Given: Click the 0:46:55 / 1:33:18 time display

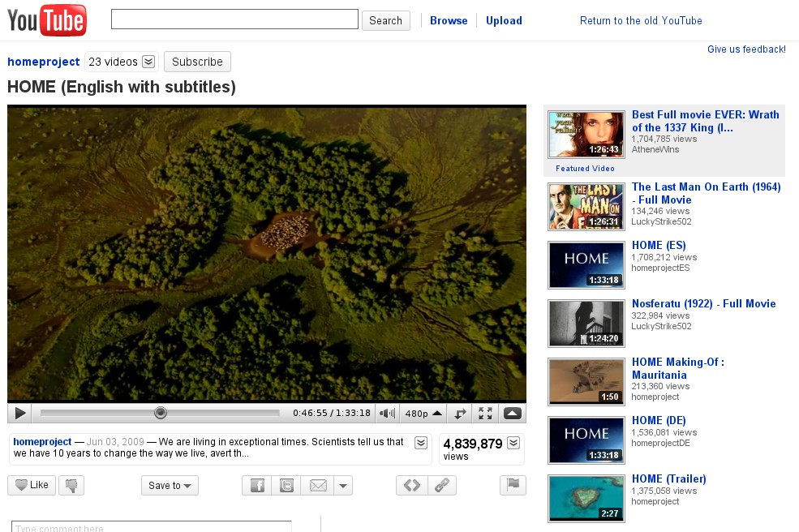Looking at the screenshot, I should [331, 413].
